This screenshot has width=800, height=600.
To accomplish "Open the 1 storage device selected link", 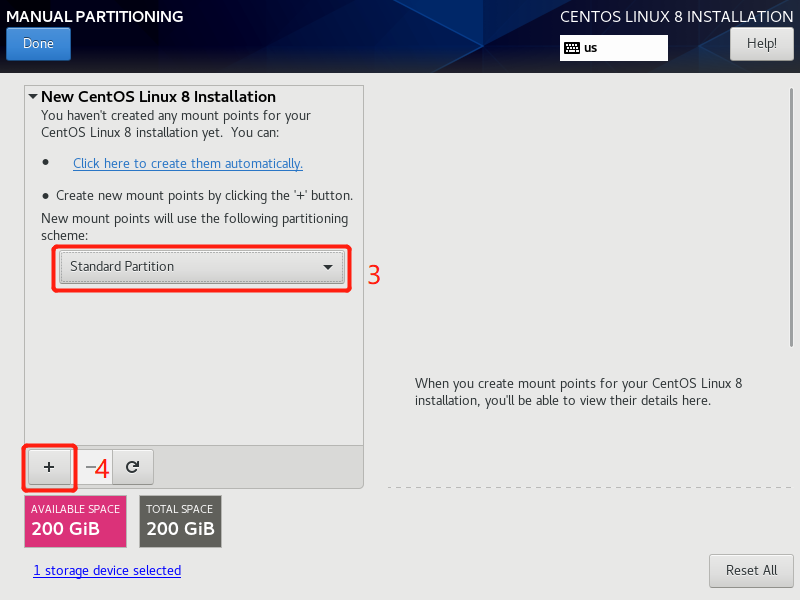I will pos(107,570).
